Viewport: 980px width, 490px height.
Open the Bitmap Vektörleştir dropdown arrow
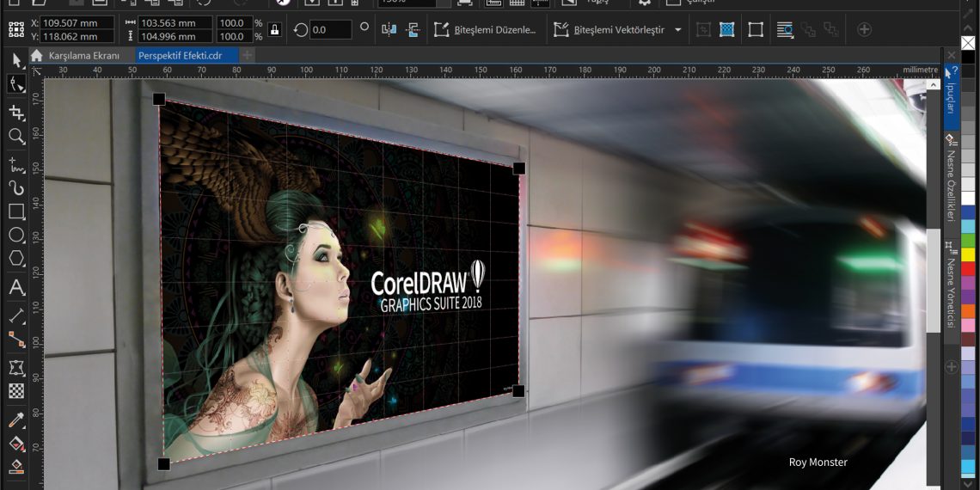[x=678, y=29]
